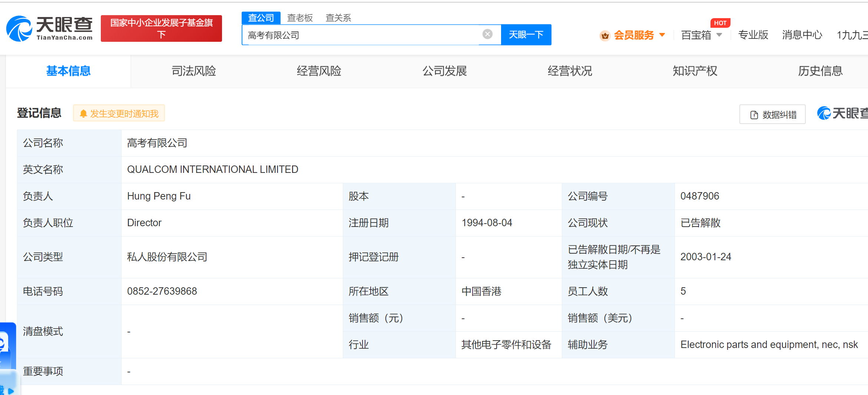Click the TianYanCha logo
The height and width of the screenshot is (395, 868).
click(x=50, y=29)
